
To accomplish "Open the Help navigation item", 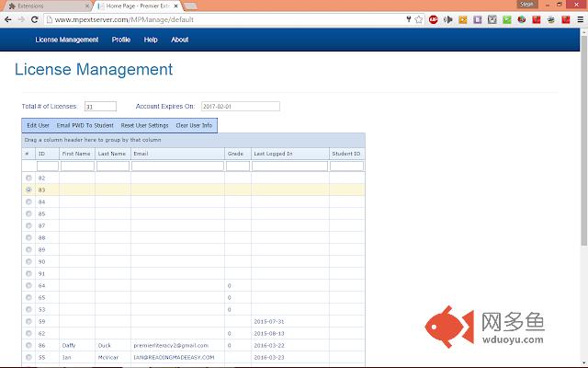I will click(x=151, y=40).
